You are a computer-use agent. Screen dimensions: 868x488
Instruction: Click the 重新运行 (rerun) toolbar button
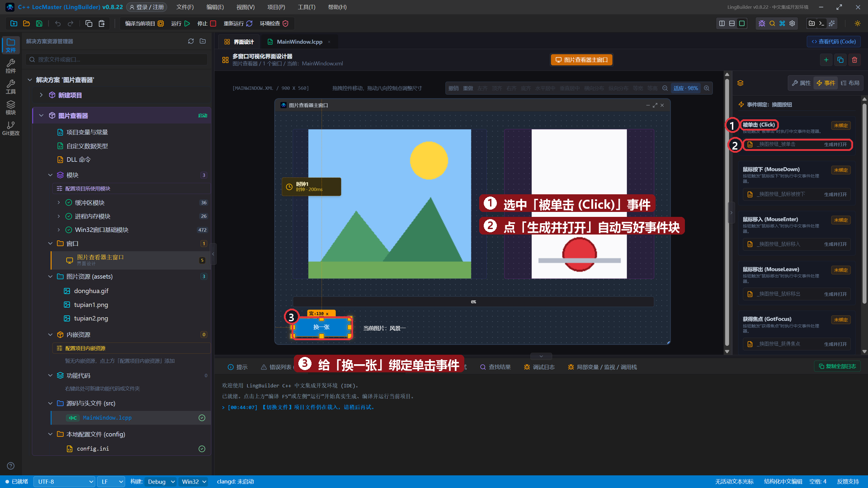(x=238, y=23)
